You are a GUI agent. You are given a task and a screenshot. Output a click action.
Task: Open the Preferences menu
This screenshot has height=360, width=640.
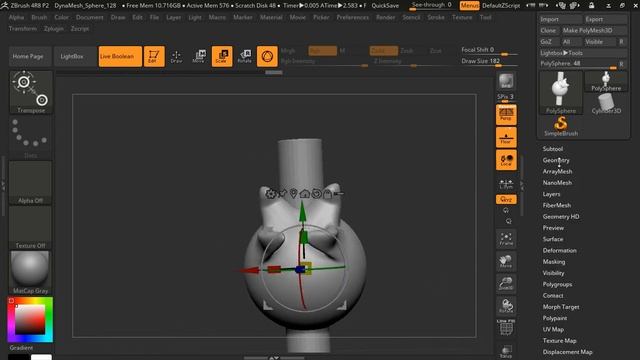(353, 18)
